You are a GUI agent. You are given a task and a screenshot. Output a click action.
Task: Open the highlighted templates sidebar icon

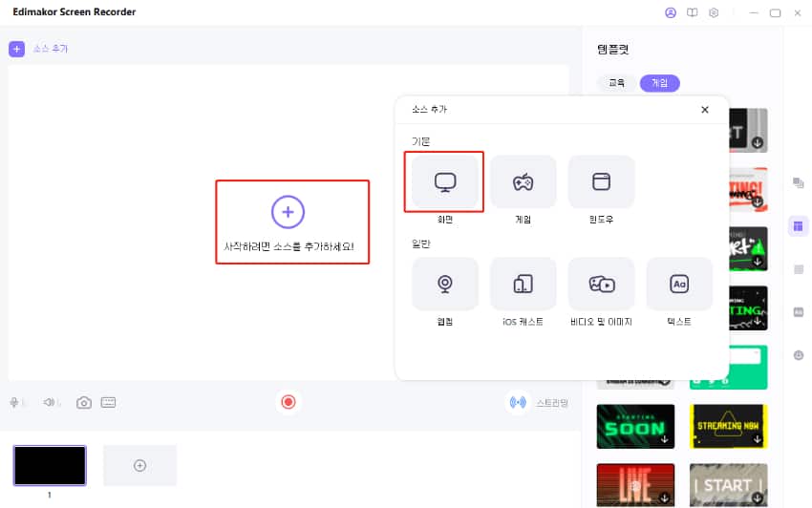click(798, 226)
